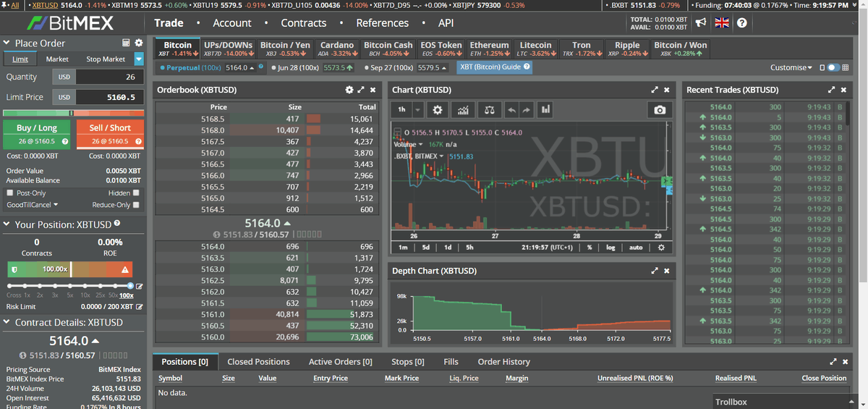Screen dimensions: 868x409
Task: Open Place Order settings gear
Action: [x=139, y=43]
